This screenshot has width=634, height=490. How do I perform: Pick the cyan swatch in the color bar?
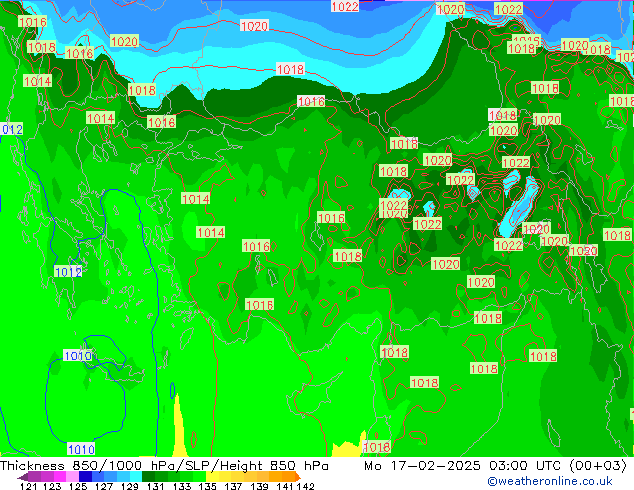(136, 477)
